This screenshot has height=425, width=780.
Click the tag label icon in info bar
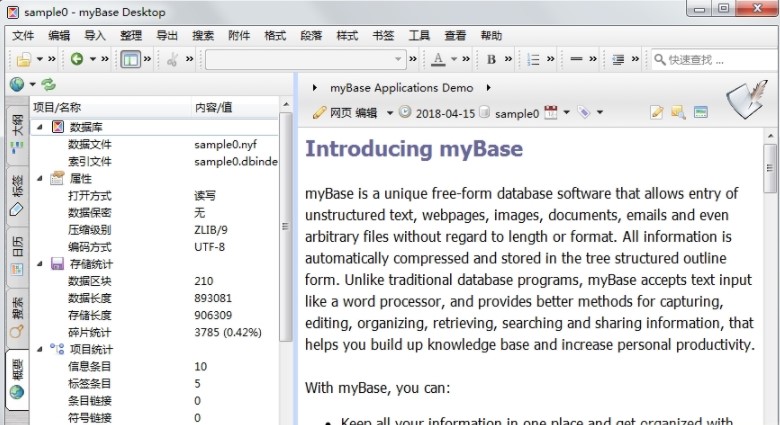584,112
